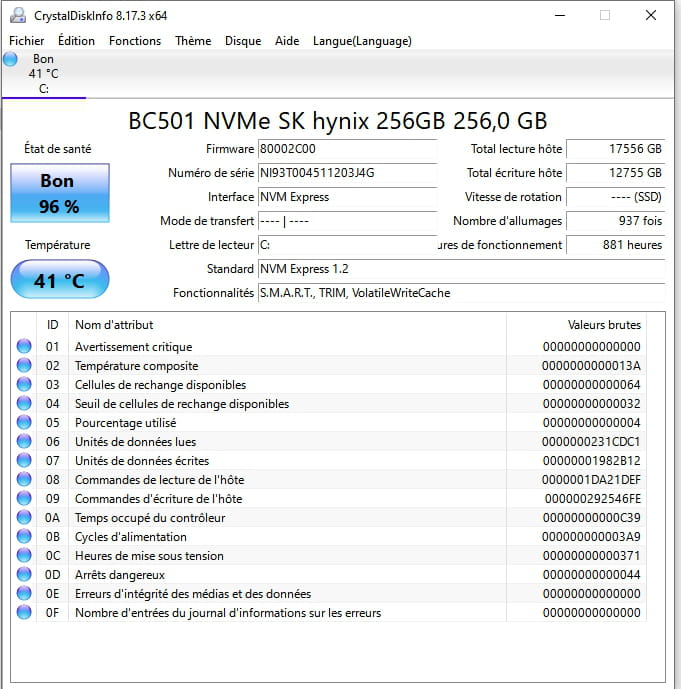This screenshot has height=689, width=681.
Task: Click status orb for Erreurs d'intégrité row
Action: point(24,593)
